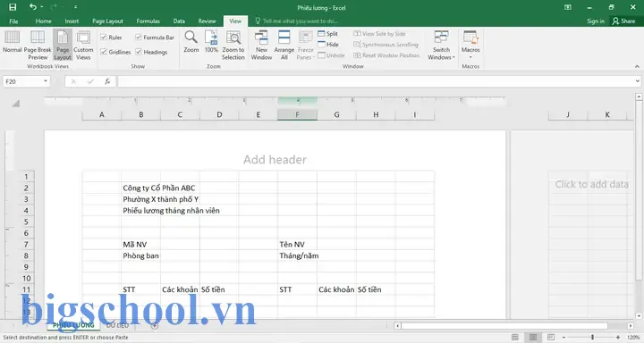Click the 120% zoom level text
This screenshot has width=644, height=343.
[633, 337]
